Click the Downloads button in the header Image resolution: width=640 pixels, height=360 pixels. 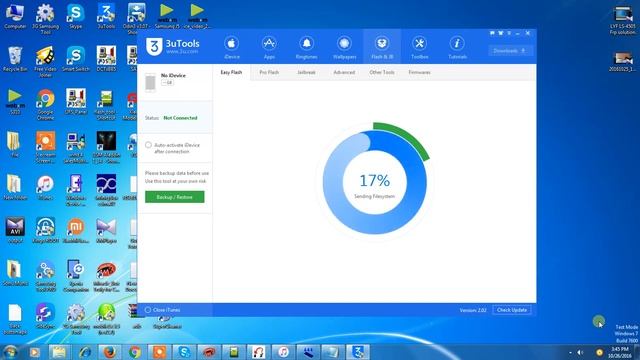510,51
